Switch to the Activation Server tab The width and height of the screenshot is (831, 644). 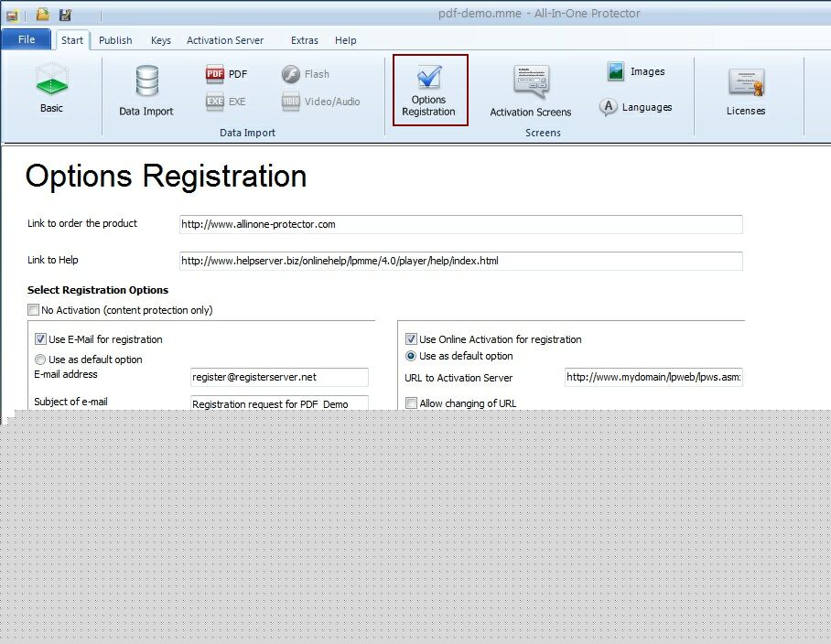(x=225, y=40)
